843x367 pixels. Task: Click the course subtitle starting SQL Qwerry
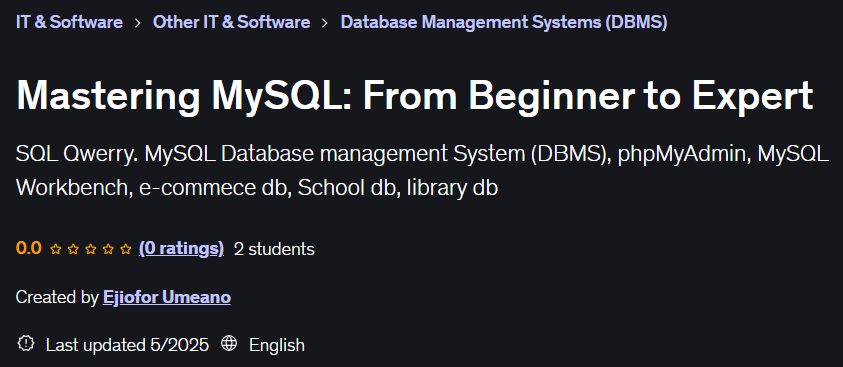[x=422, y=171]
